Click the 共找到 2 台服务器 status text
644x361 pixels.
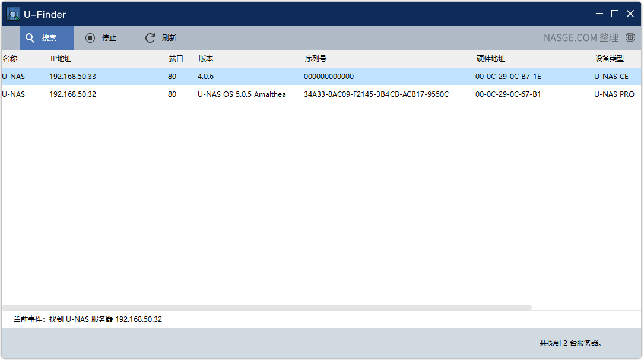point(570,343)
